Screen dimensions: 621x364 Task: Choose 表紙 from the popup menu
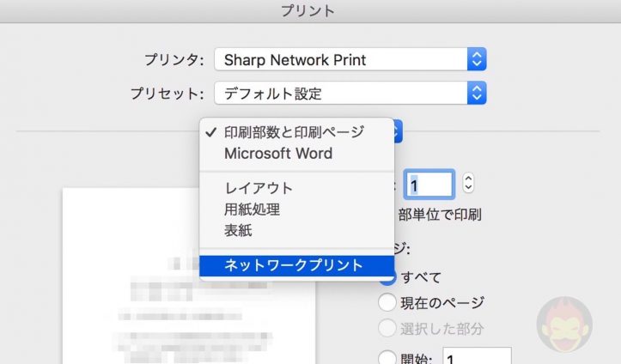point(296,230)
